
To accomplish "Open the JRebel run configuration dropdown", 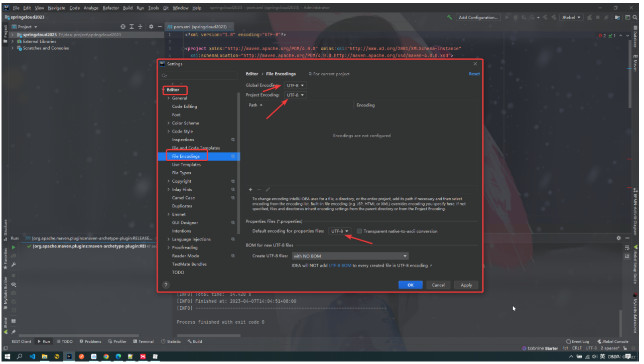I will click(571, 18).
